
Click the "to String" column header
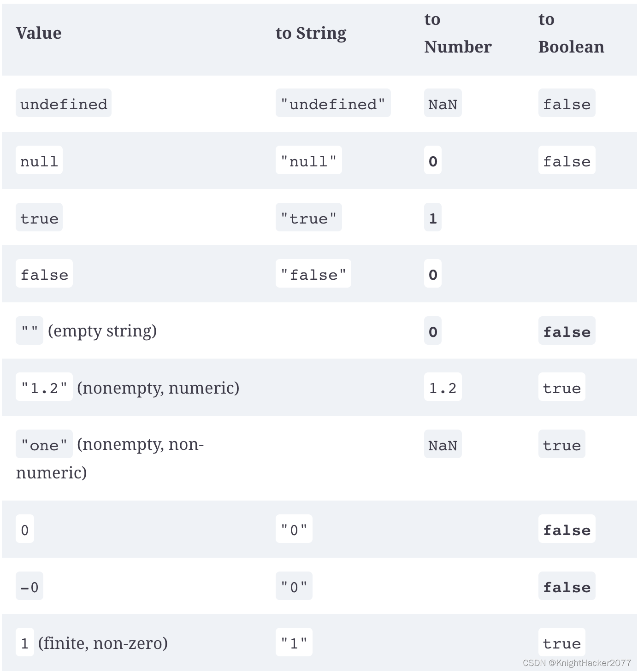coord(311,33)
